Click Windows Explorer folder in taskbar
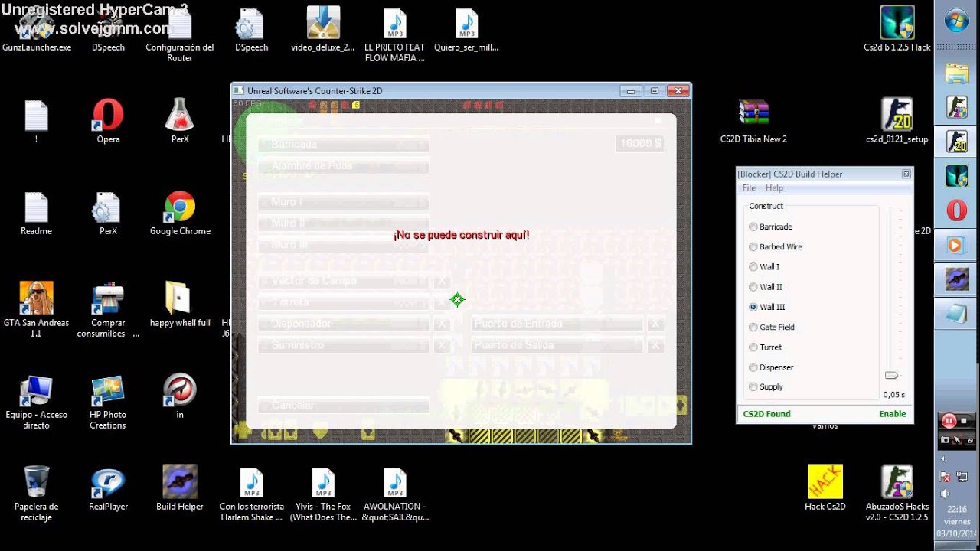980x551 pixels. [957, 73]
